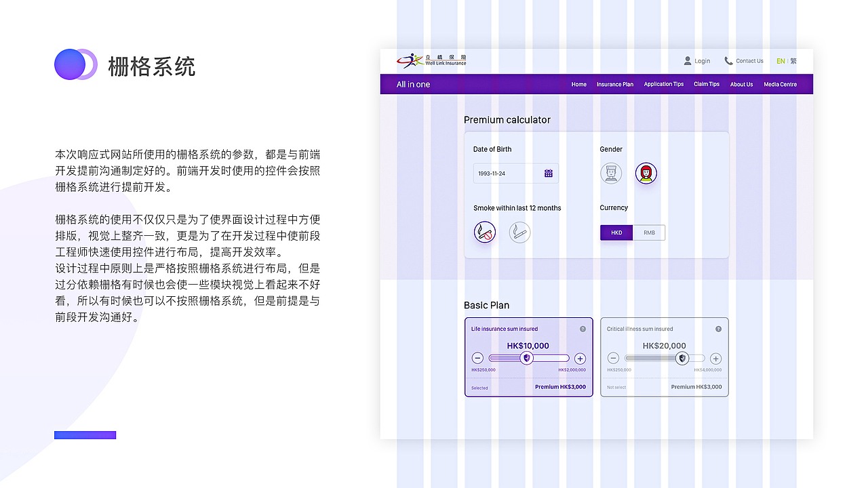
Task: Select the Critical illness sum insured card
Action: pyautogui.click(x=665, y=357)
